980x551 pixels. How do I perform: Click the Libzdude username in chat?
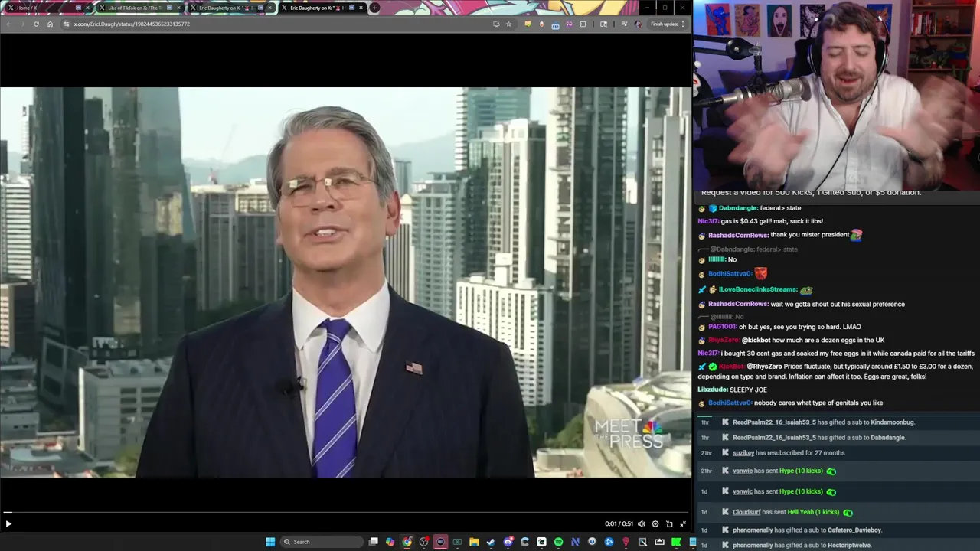point(712,390)
